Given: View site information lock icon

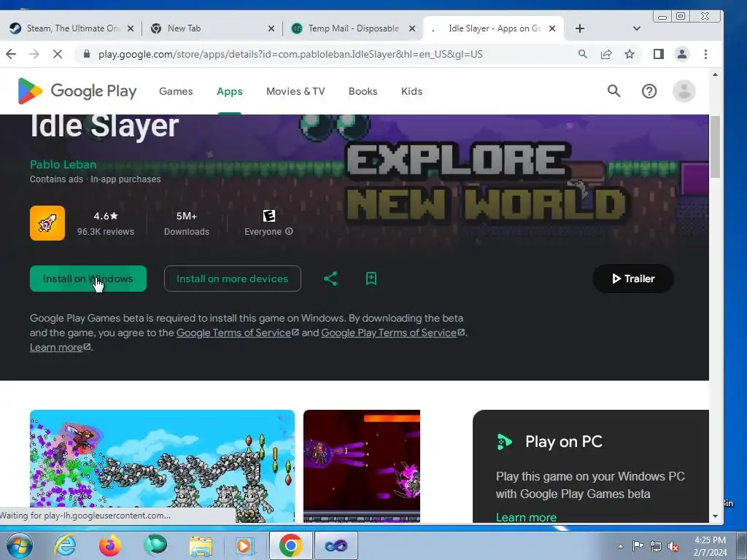Looking at the screenshot, I should [86, 54].
